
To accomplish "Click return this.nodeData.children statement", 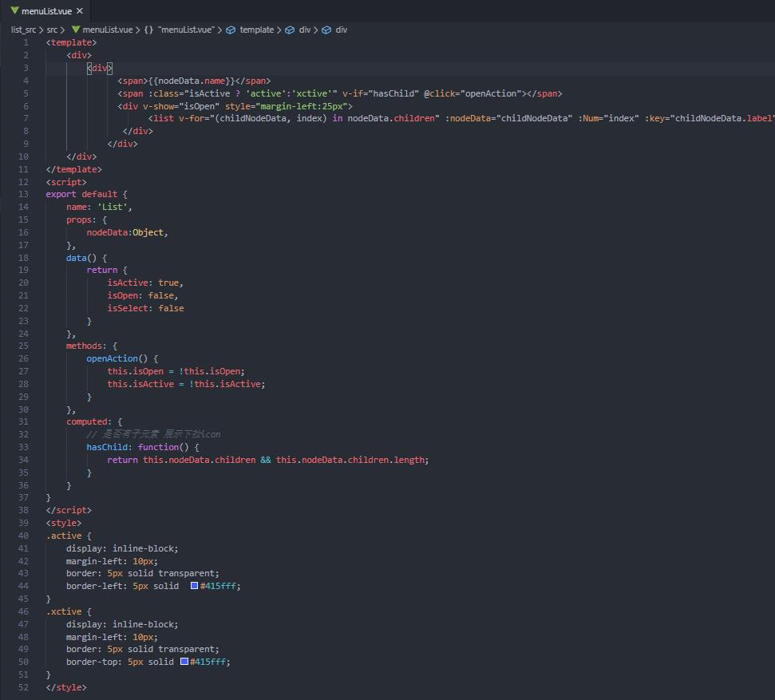I will tap(268, 460).
